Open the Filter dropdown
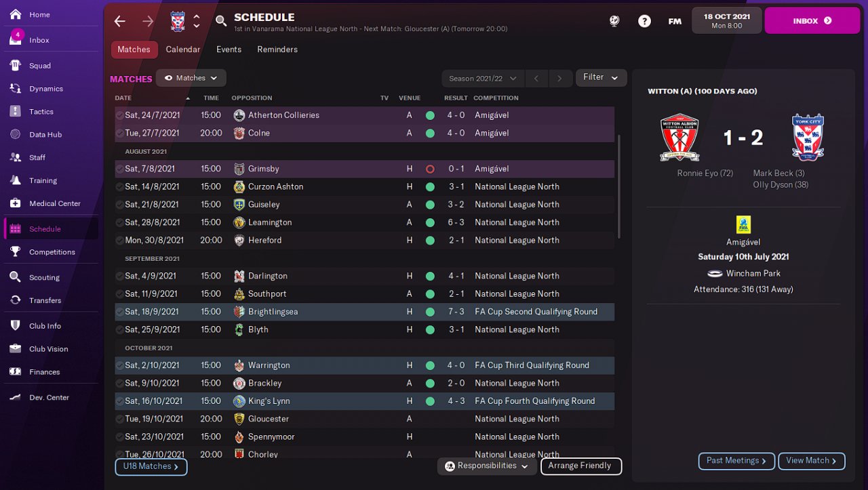This screenshot has height=490, width=868. tap(600, 77)
